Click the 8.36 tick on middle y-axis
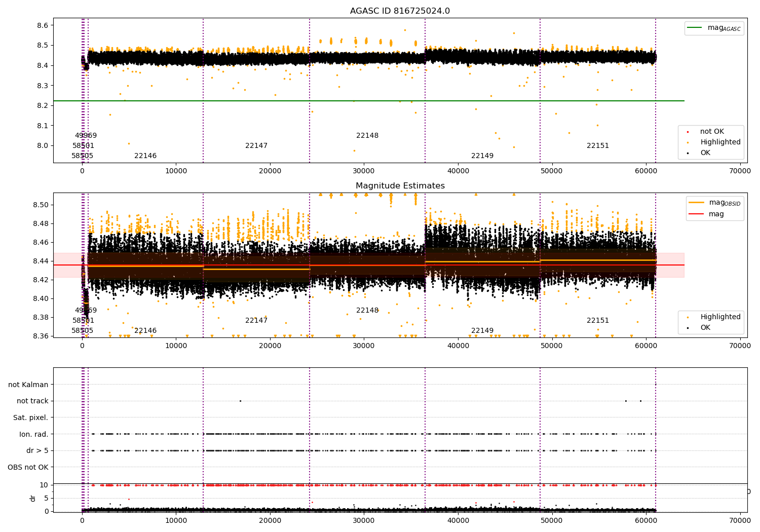This screenshot has width=760, height=532. (41, 336)
